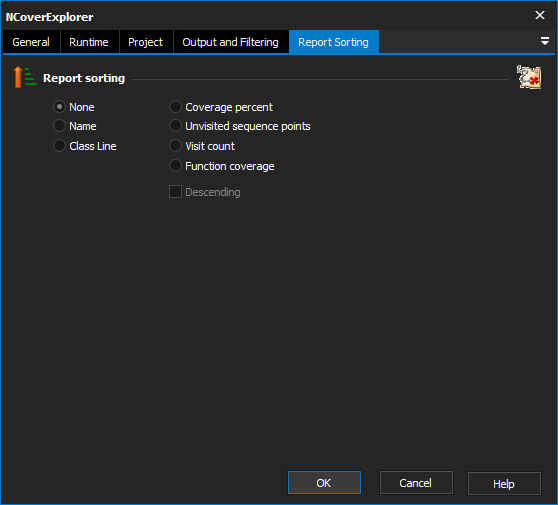Click the Cancel button
The image size is (558, 505).
(416, 483)
